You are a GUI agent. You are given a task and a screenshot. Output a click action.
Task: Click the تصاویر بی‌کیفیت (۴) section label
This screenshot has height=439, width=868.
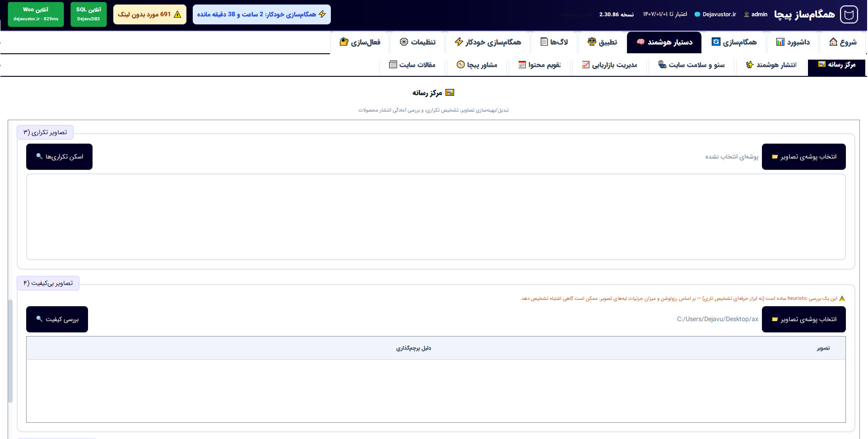pyautogui.click(x=48, y=283)
